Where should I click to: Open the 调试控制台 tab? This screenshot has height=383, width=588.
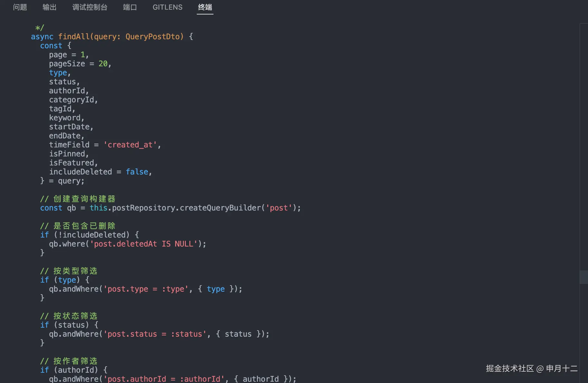coord(90,7)
